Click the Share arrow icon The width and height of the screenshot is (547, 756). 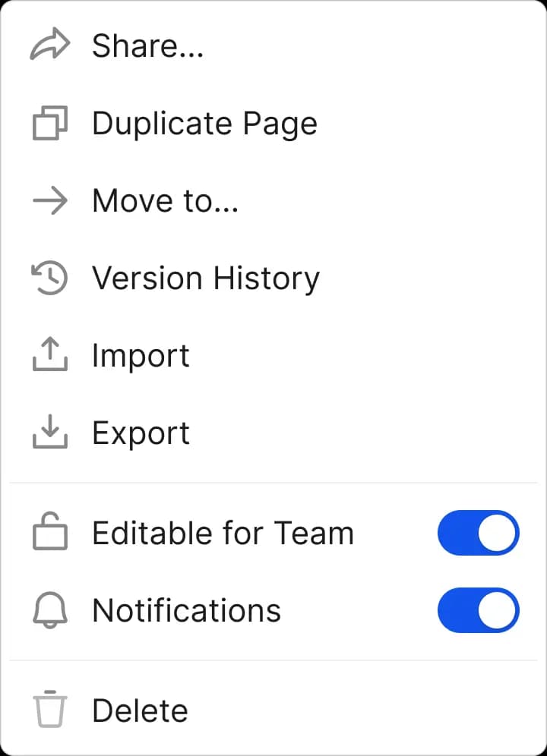coord(50,46)
